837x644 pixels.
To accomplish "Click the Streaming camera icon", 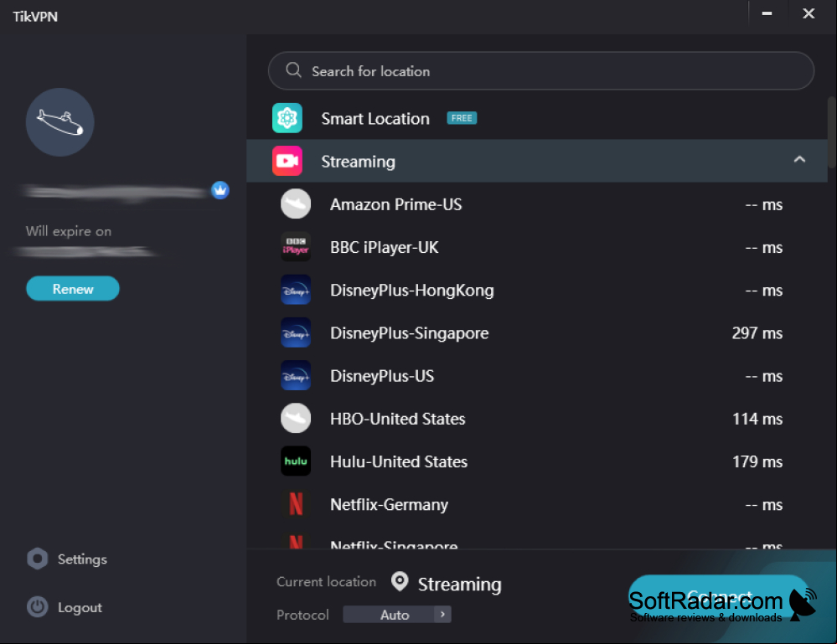I will (287, 161).
